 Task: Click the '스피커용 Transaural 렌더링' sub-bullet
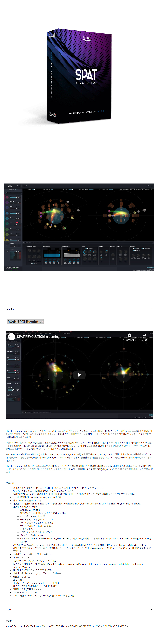pyautogui.click(x=33, y=516)
